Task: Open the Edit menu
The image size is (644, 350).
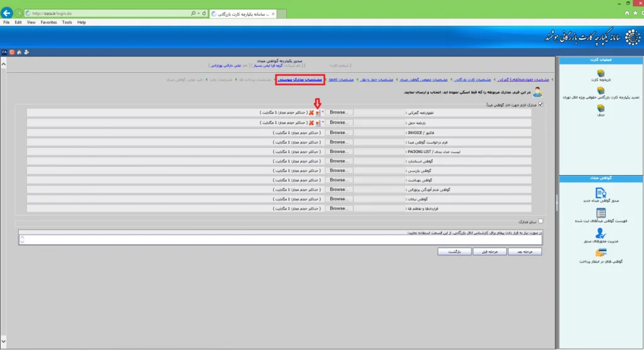Action: pos(18,22)
